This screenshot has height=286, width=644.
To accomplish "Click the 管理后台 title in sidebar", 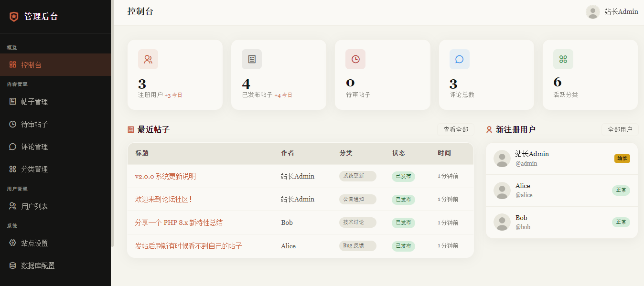I will click(41, 16).
